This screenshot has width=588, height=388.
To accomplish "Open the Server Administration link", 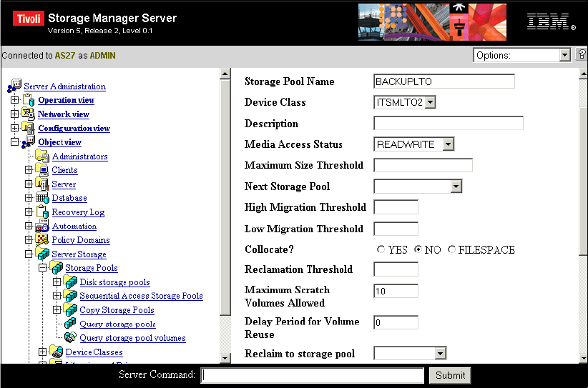I will click(x=65, y=86).
